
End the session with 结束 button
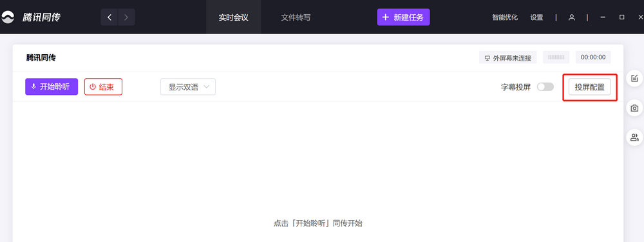click(103, 87)
